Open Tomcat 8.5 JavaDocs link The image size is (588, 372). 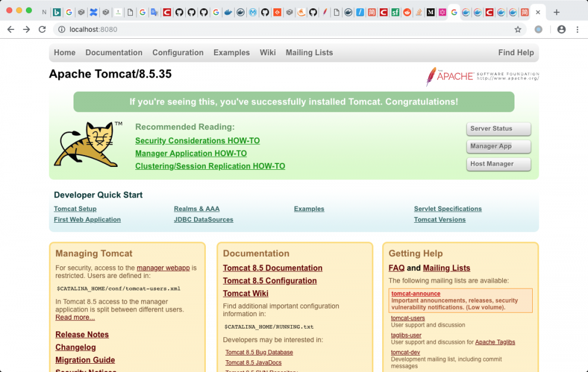tap(253, 363)
